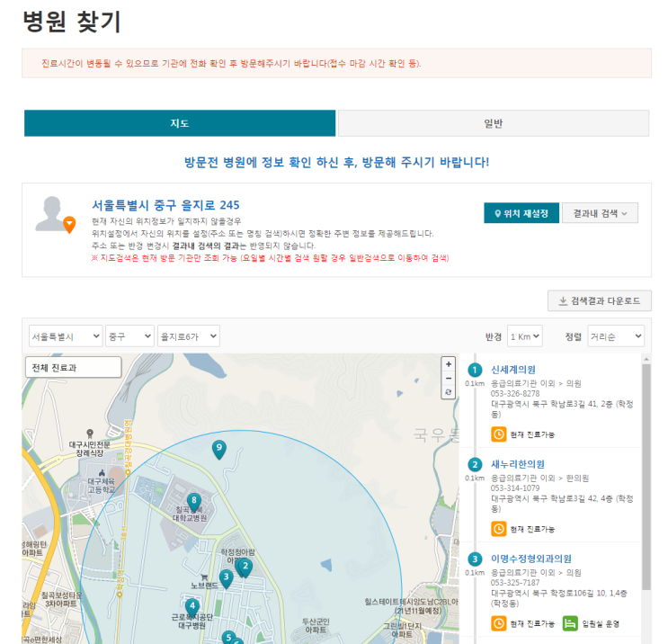
Task: Open the 거리순 sort dropdown
Action: 616,336
